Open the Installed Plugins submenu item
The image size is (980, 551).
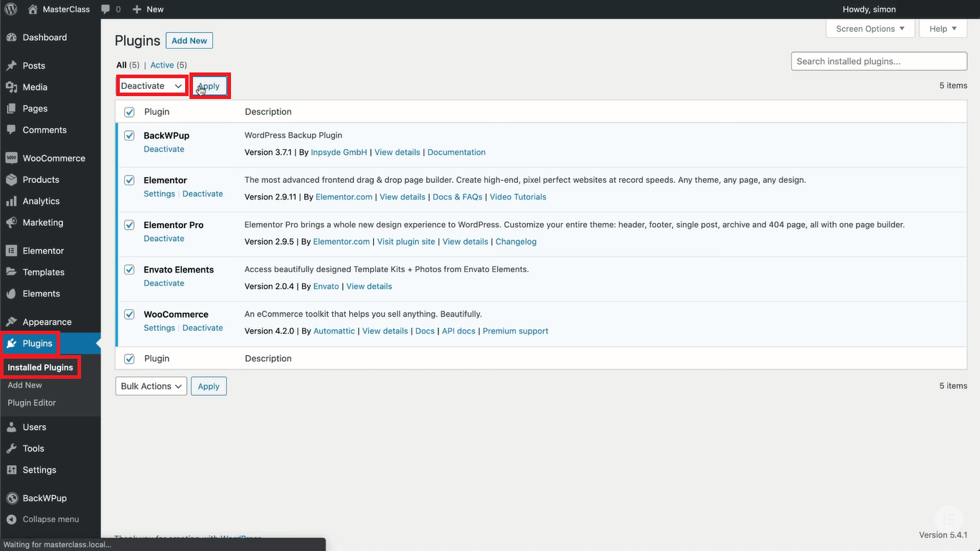(40, 367)
